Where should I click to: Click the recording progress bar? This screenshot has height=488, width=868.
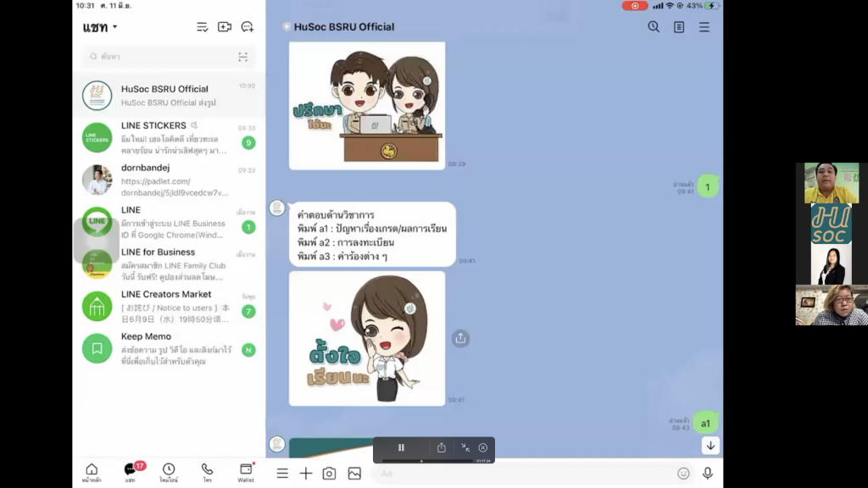428,460
